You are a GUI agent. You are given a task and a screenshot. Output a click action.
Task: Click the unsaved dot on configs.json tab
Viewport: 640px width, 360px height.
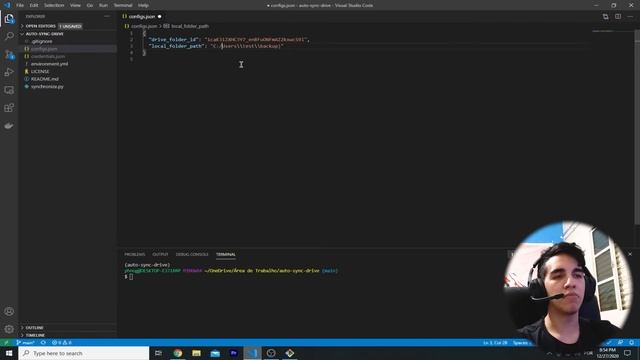(x=160, y=16)
